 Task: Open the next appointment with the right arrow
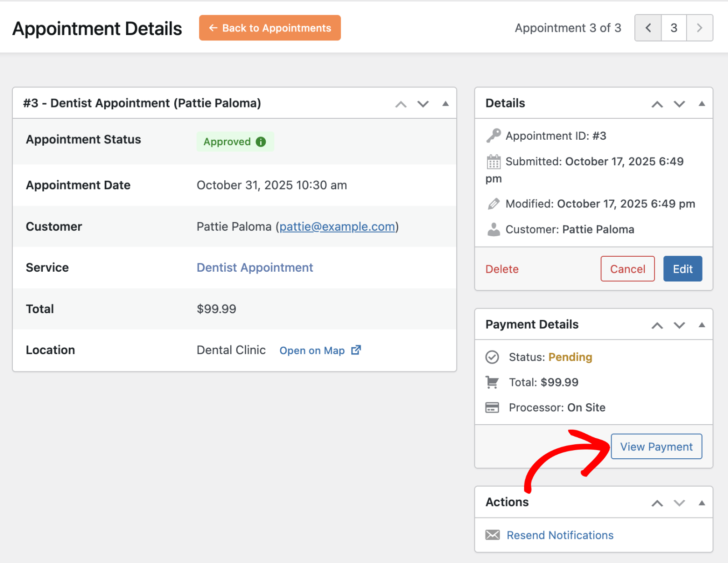click(x=699, y=28)
